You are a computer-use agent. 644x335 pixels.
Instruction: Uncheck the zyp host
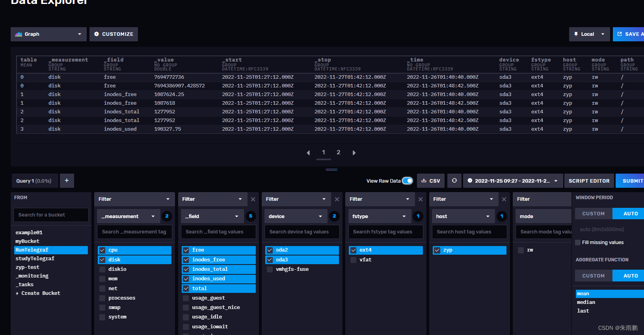click(x=469, y=250)
